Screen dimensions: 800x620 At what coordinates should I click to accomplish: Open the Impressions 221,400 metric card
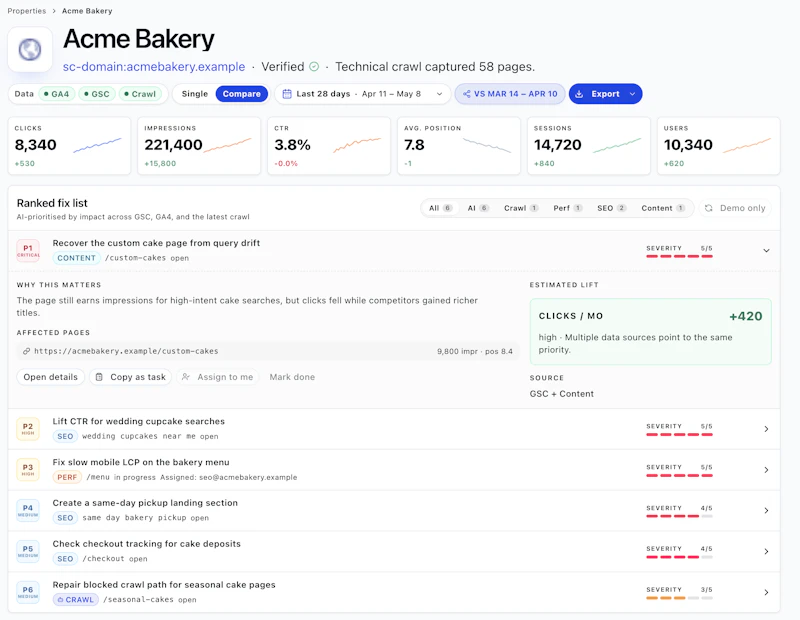pos(199,146)
